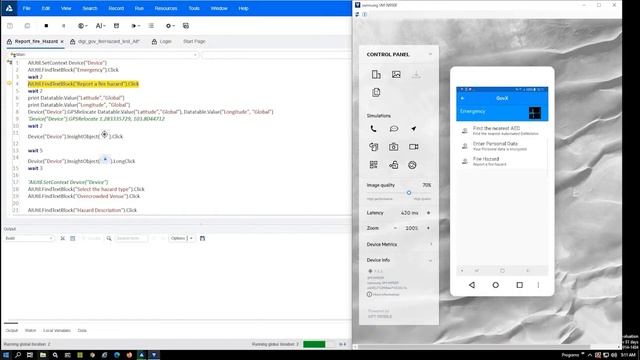Open the Options dropdown in Output pane
The width and height of the screenshot is (640, 360).
(182, 238)
